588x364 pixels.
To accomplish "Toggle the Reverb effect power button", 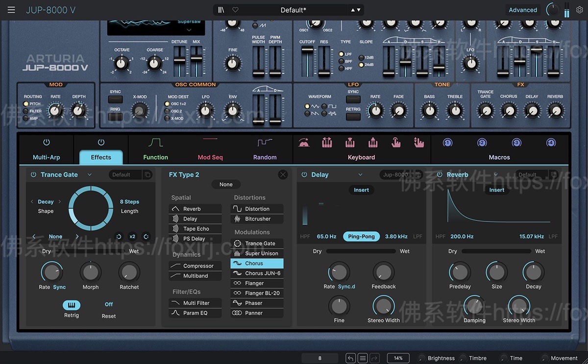I will [440, 174].
